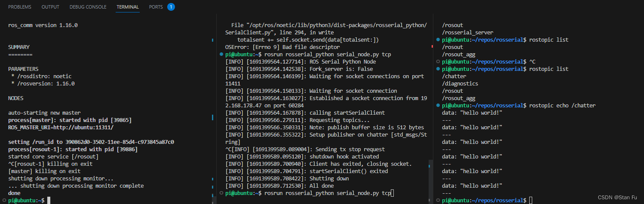
Task: Click hollow marker beside the last rosrun command
Action: tap(221, 193)
